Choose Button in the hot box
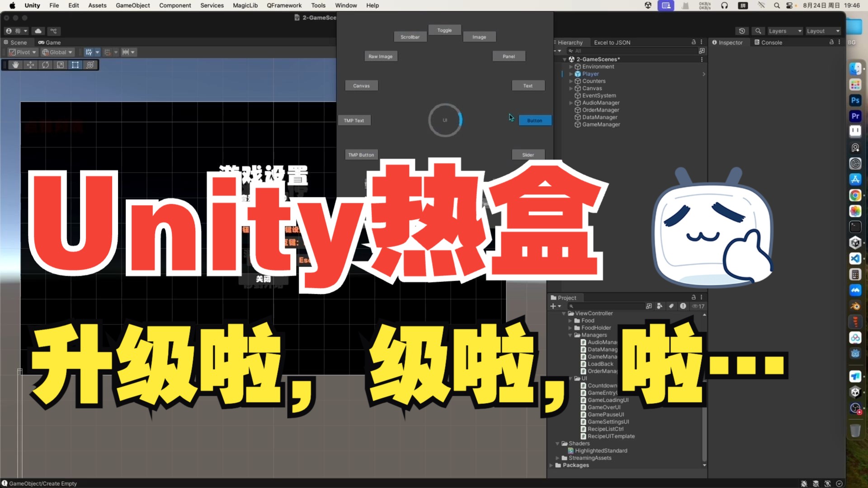The height and width of the screenshot is (488, 868). coord(534,121)
